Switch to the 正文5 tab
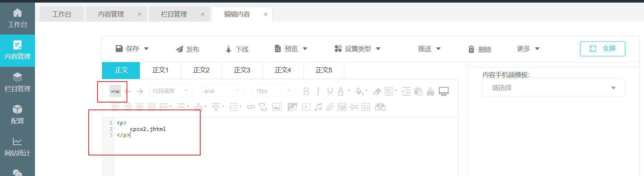The height and width of the screenshot is (176, 644). pyautogui.click(x=324, y=70)
